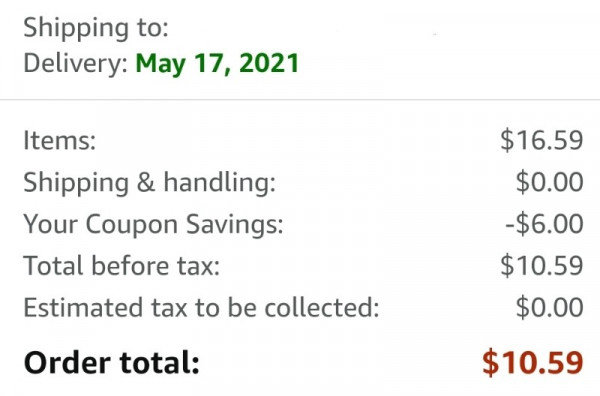The width and height of the screenshot is (600, 396).
Task: Click the Items label
Action: [59, 140]
